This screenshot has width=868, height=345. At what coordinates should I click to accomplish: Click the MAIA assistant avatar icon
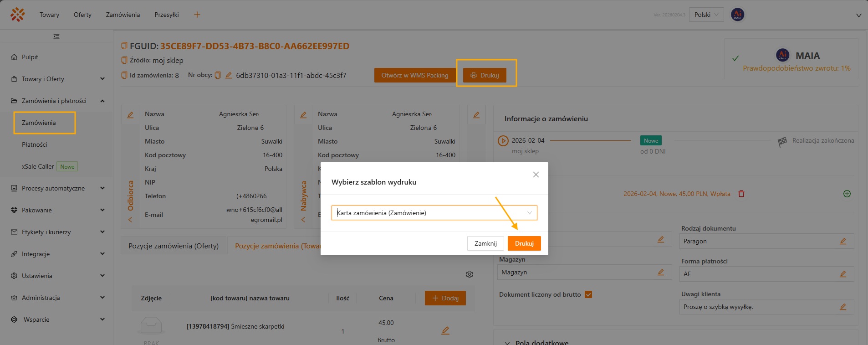pos(782,56)
